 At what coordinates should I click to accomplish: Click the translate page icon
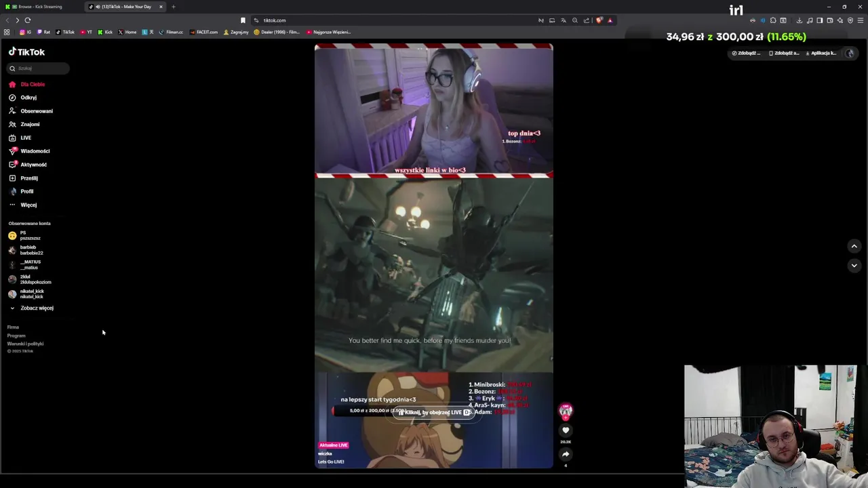point(564,20)
